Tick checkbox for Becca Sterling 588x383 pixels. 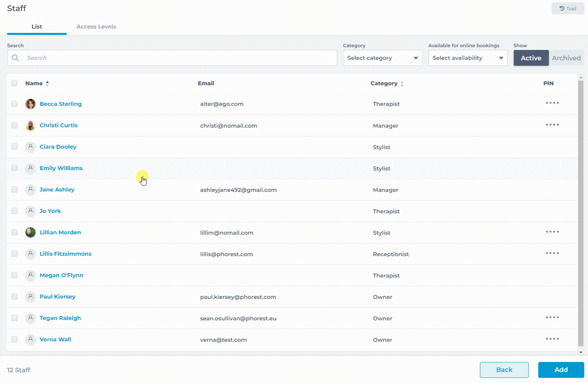tap(15, 104)
